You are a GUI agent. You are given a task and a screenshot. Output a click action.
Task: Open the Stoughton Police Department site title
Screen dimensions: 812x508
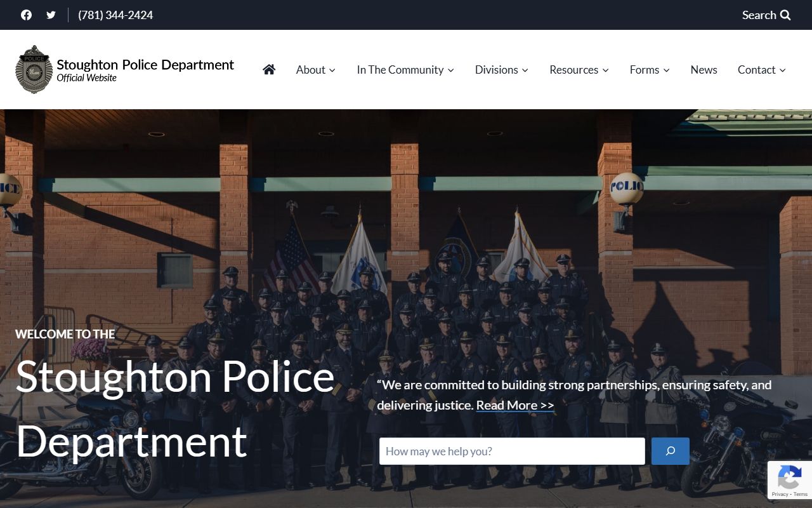point(145,64)
